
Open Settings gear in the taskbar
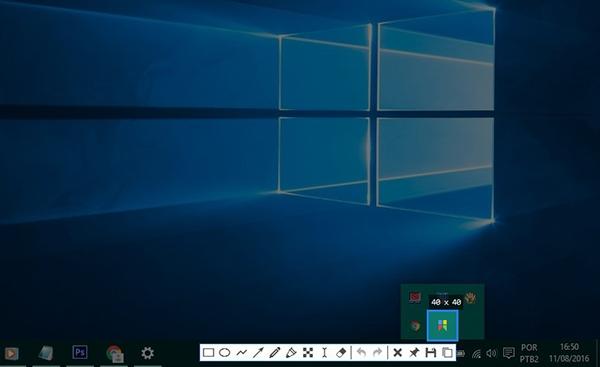(147, 353)
